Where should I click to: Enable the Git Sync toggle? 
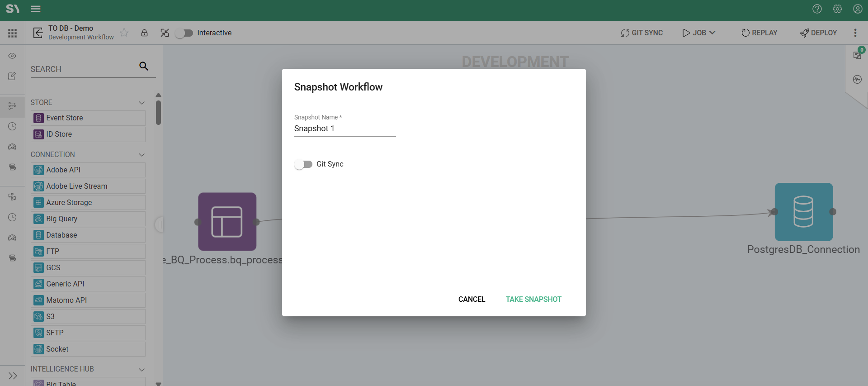303,164
